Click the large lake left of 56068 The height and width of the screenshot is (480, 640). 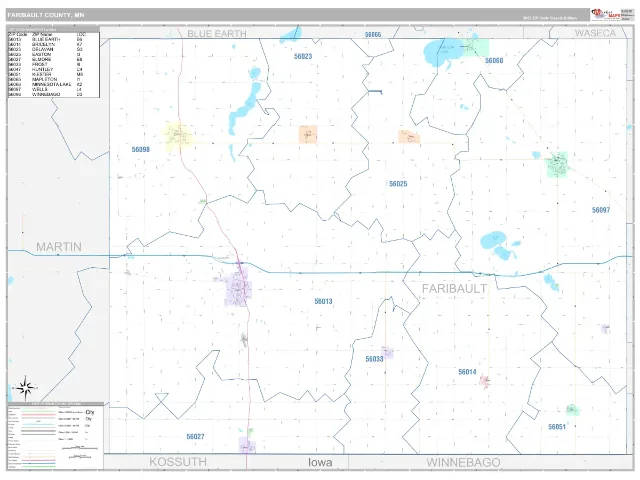[x=443, y=53]
